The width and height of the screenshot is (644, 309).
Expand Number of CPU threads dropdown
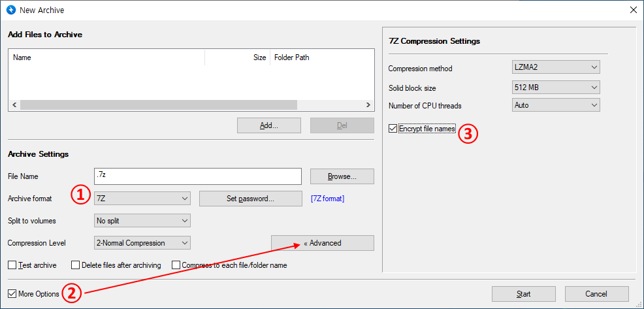pyautogui.click(x=556, y=105)
